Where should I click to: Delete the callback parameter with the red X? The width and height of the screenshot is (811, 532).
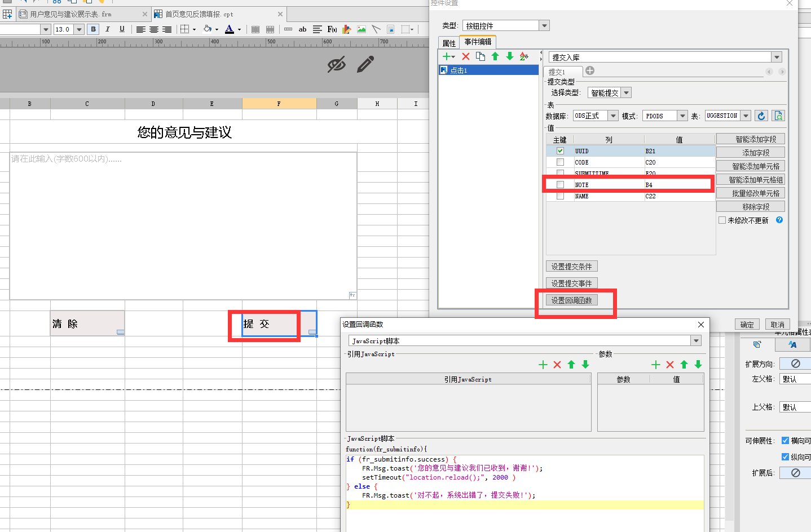(x=670, y=365)
